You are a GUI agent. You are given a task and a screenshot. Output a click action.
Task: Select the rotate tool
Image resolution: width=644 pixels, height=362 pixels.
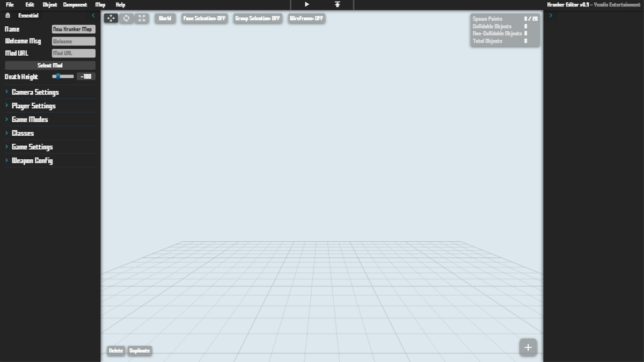pos(127,18)
